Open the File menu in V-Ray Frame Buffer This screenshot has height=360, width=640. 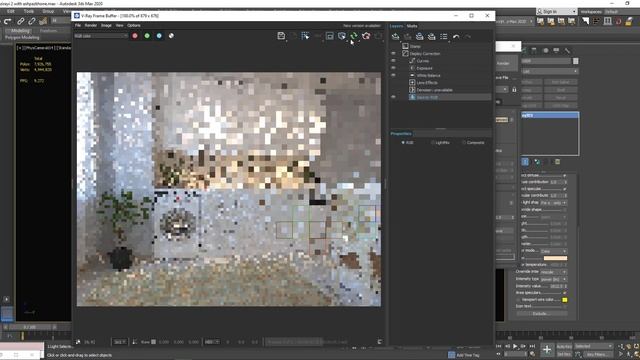click(78, 25)
